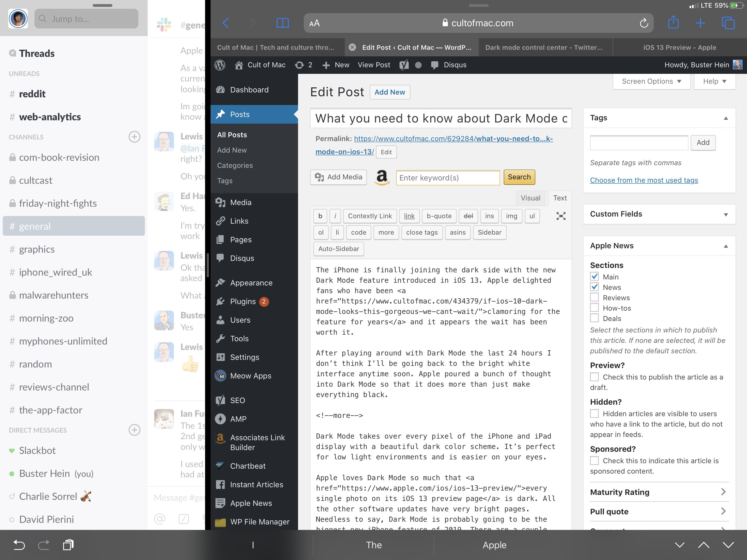Screen dimensions: 747x560
Task: Open the Safari tab overview icon
Action: pos(728,23)
